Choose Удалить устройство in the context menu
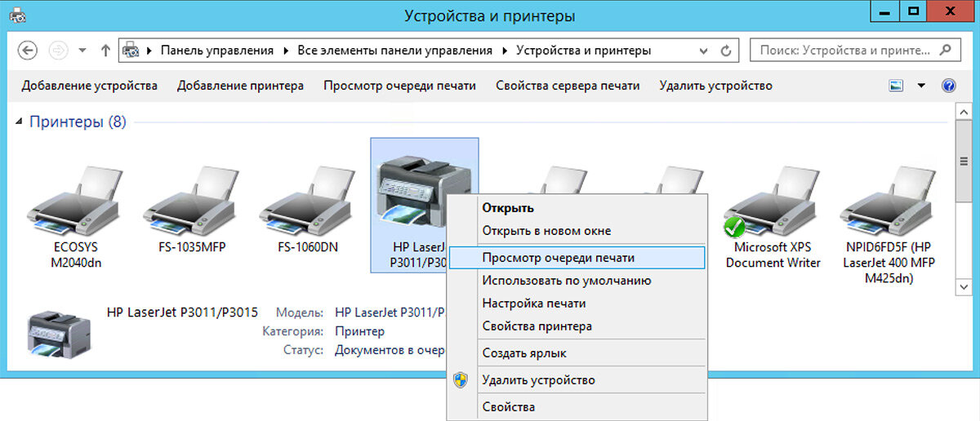 tap(577, 379)
